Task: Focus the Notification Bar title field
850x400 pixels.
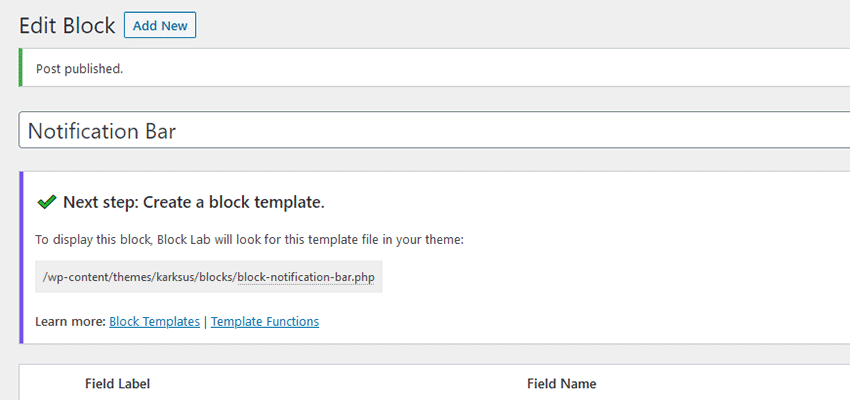Action: (430, 131)
